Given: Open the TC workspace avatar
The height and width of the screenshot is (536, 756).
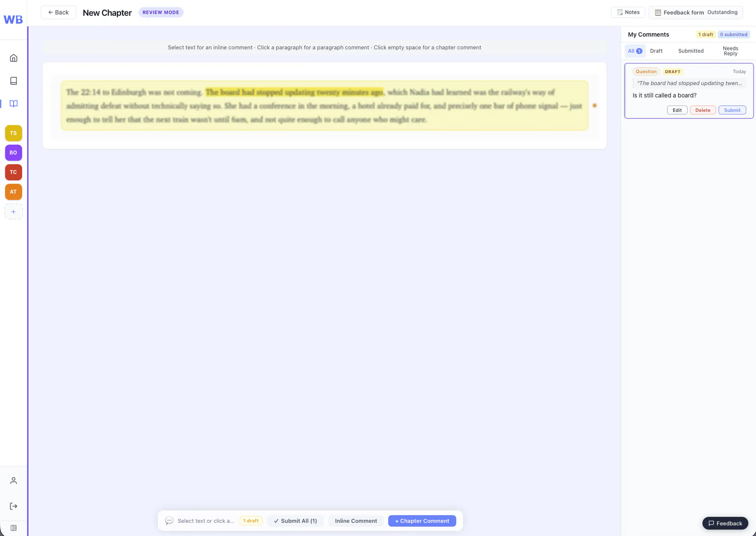Looking at the screenshot, I should [14, 172].
